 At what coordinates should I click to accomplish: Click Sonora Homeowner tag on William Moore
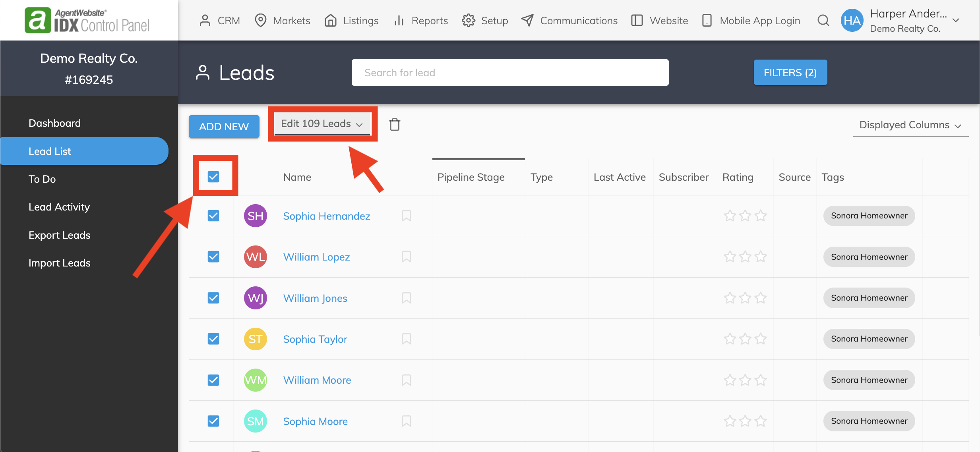869,380
